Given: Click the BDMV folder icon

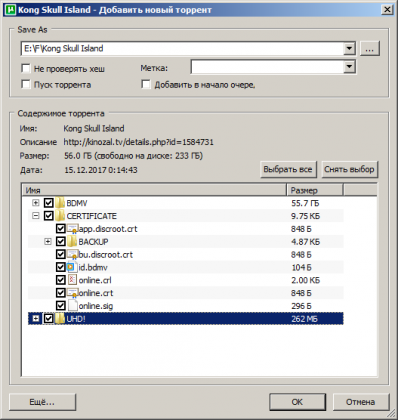Looking at the screenshot, I should (60, 203).
